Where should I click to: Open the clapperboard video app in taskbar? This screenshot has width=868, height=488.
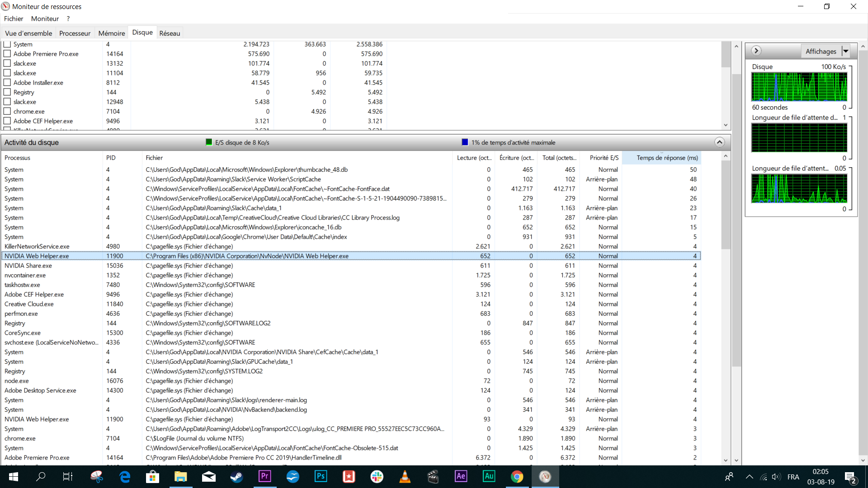point(433,477)
